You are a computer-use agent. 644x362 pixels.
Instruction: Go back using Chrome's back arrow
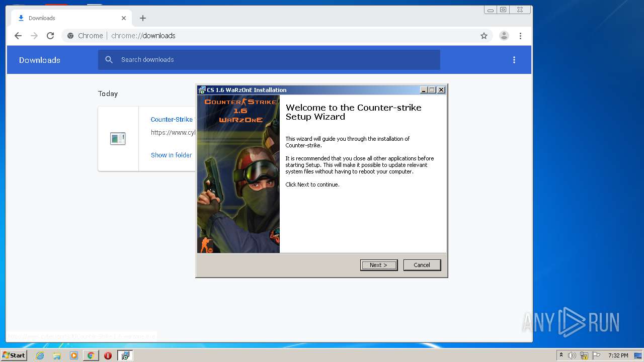18,36
